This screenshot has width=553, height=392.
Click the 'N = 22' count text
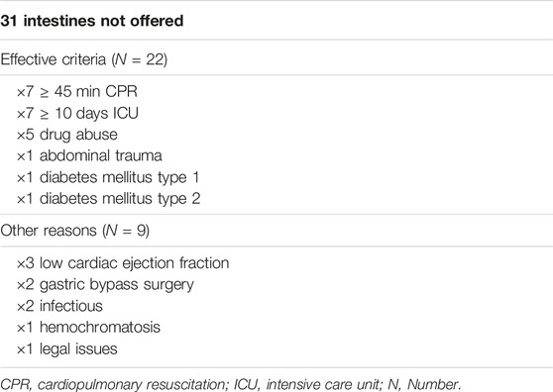pos(140,59)
